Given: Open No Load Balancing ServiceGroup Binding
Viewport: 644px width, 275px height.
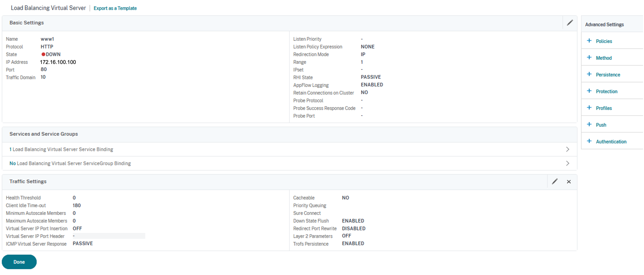Looking at the screenshot, I should click(x=70, y=163).
